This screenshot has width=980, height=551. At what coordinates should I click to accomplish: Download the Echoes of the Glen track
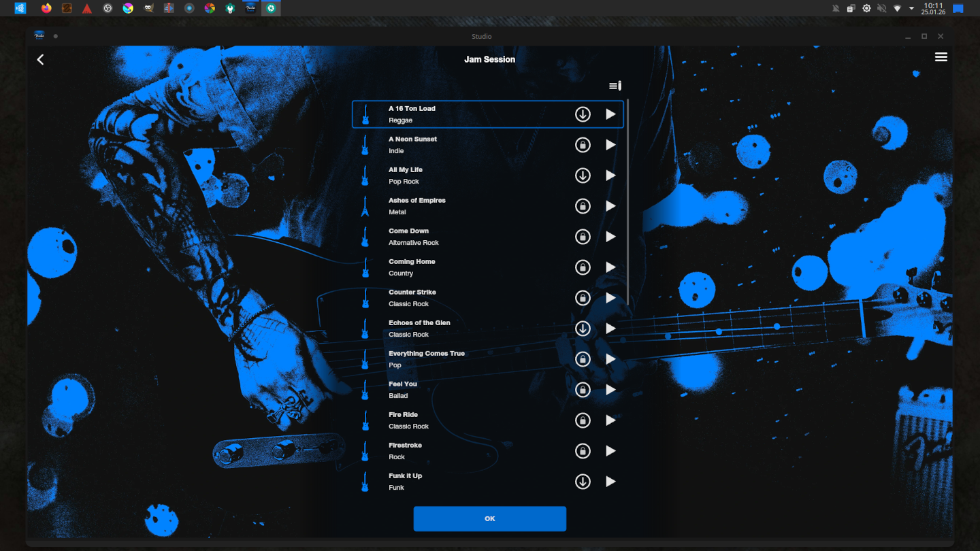[x=583, y=329]
